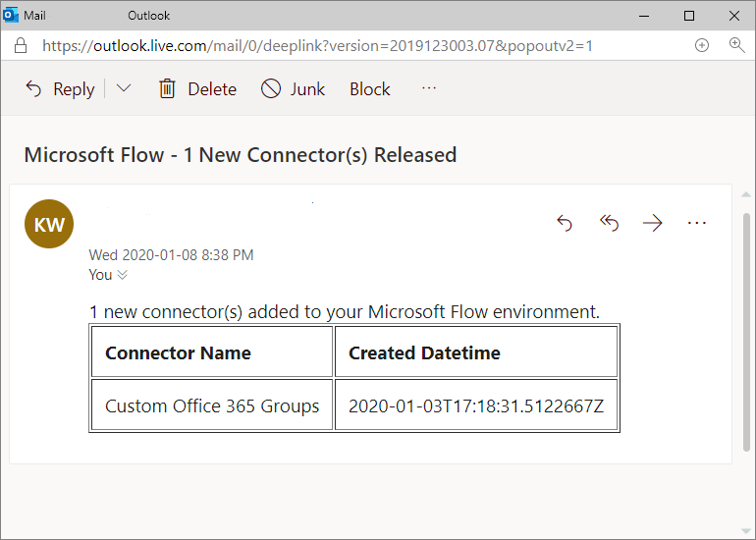The image size is (756, 540).
Task: Click the 'Connector Name' column header
Action: pyautogui.click(x=212, y=351)
